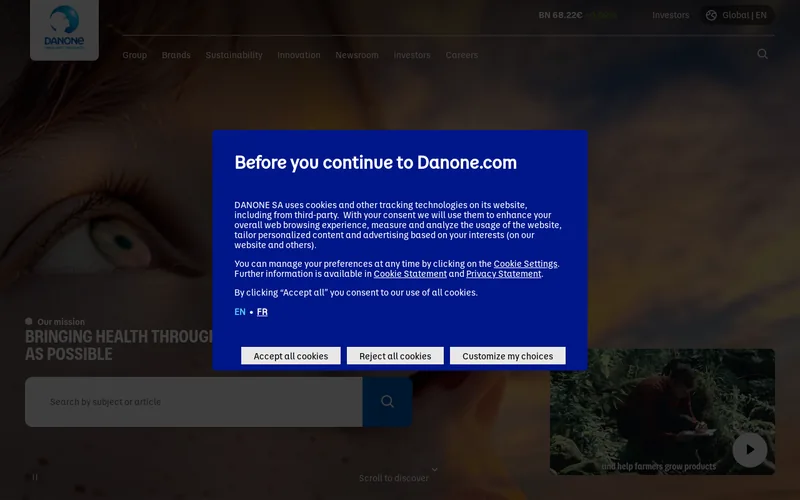
Task: Click the Our mission label
Action: [x=61, y=322]
